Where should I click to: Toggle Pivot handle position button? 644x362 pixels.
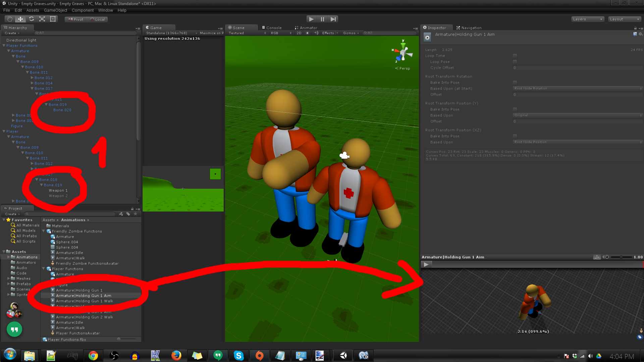pyautogui.click(x=75, y=19)
